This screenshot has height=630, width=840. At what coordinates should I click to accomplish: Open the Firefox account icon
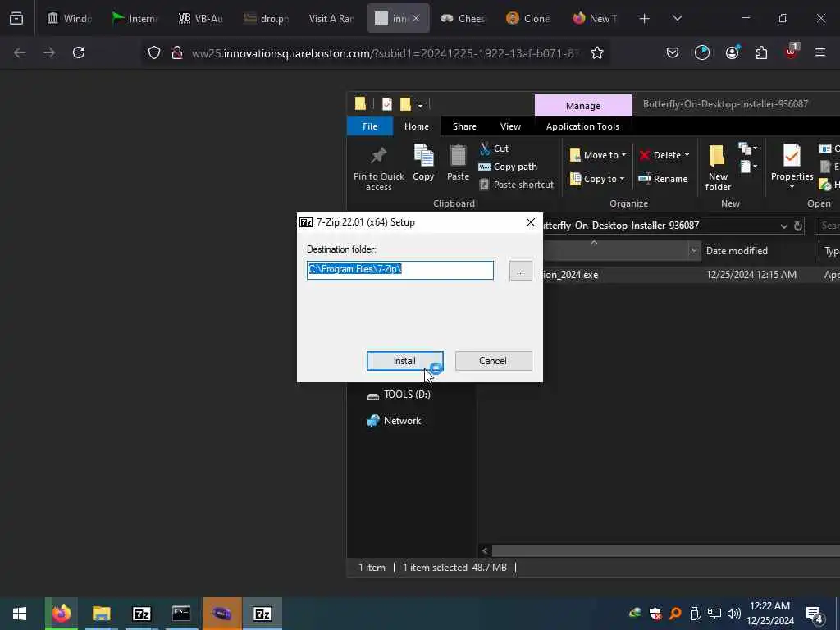point(732,52)
